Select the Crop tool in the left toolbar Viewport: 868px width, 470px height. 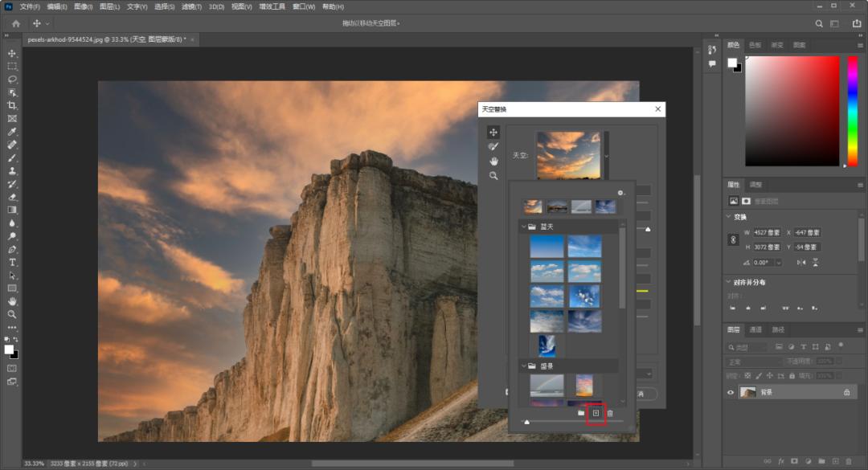pyautogui.click(x=12, y=105)
